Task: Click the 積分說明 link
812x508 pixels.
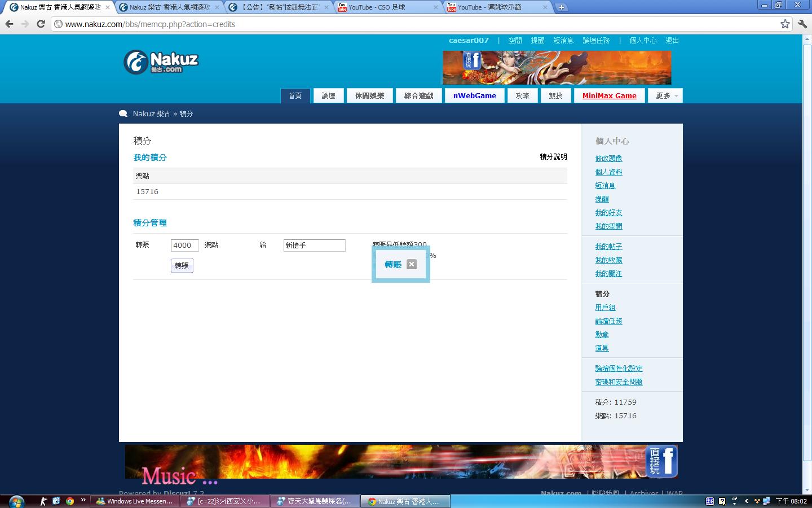Action: (553, 157)
